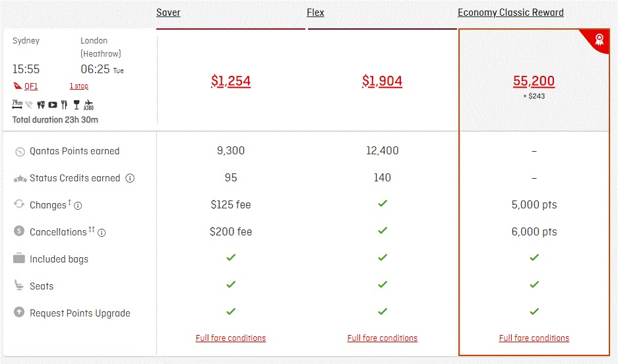Open the Changes info icon tooltip
This screenshot has width=618, height=364.
(78, 206)
